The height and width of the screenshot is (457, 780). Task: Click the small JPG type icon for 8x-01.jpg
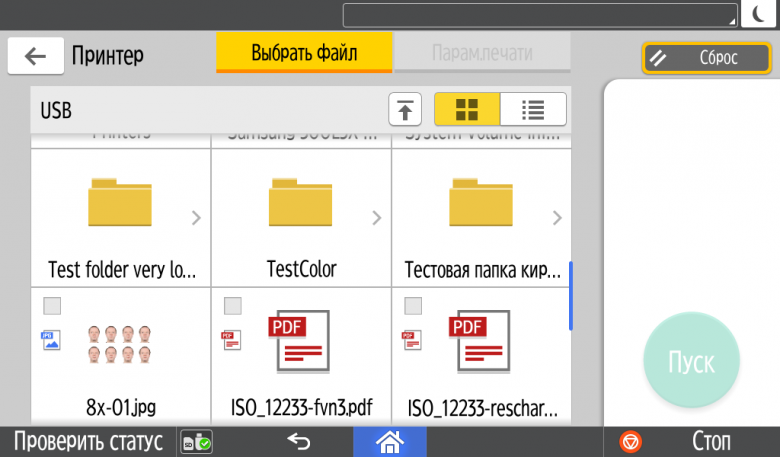51,340
